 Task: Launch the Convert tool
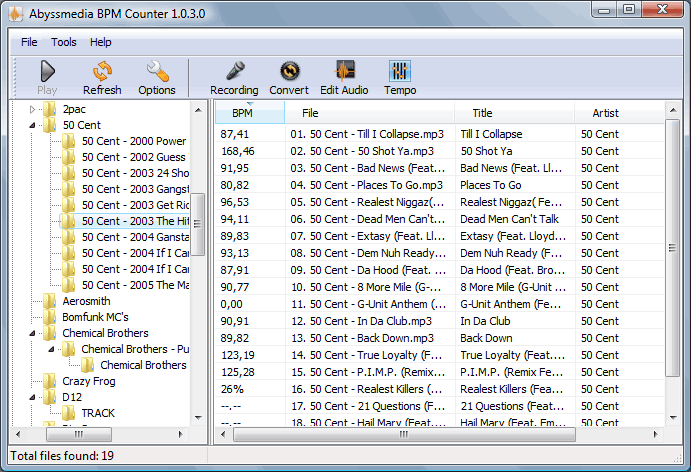[x=290, y=71]
